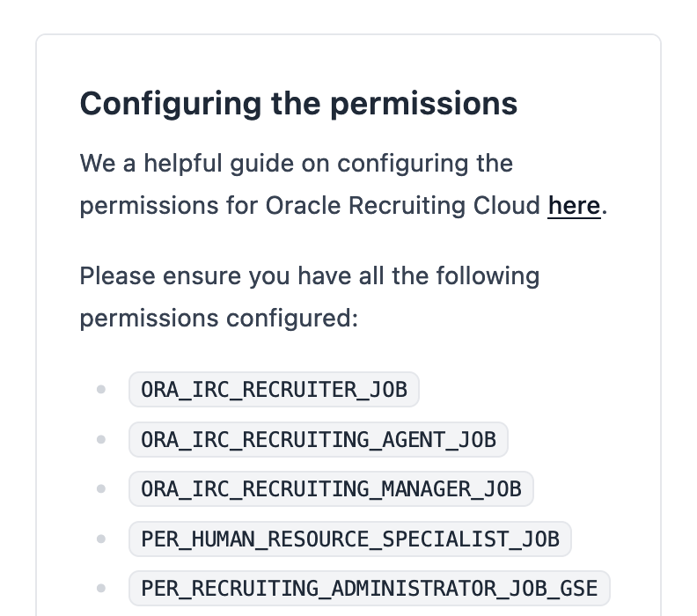Click the word "Configuring" in the heading
Screen dimensions: 697x616
point(171,104)
